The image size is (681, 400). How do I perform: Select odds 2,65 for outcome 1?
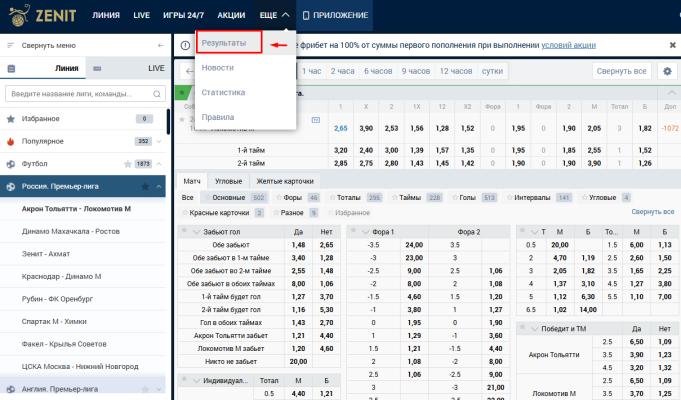341,129
